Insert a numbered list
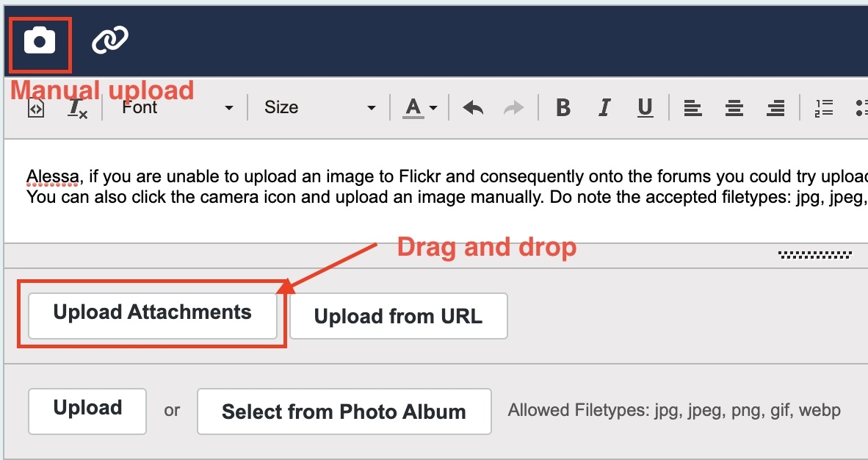868x460 pixels. [x=823, y=108]
